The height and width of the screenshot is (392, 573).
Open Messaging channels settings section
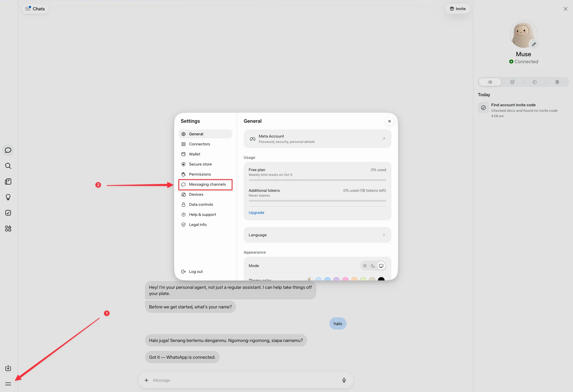(205, 184)
